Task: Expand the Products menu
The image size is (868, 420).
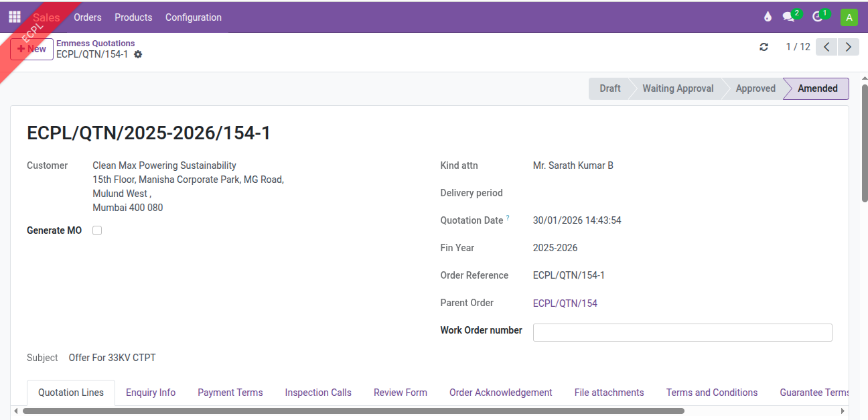Action: [133, 17]
